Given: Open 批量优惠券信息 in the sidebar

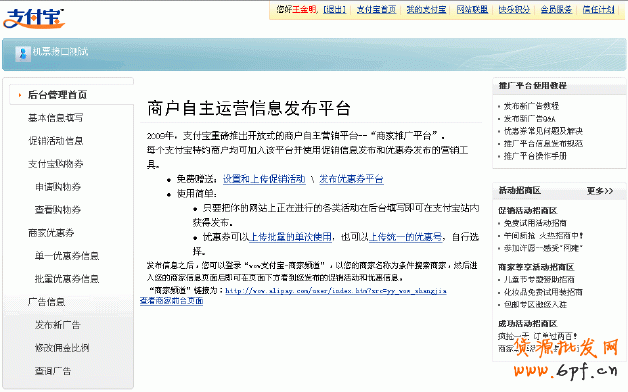Looking at the screenshot, I should click(67, 279).
